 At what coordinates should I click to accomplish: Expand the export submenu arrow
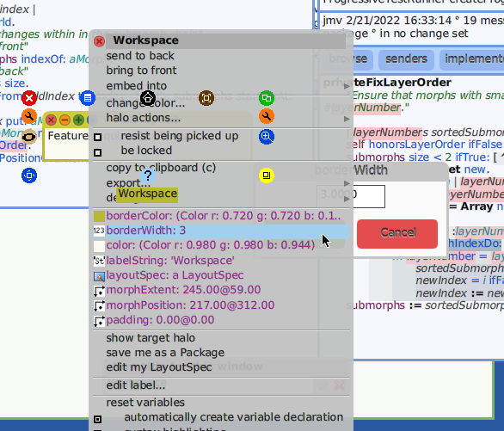pyautogui.click(x=347, y=183)
